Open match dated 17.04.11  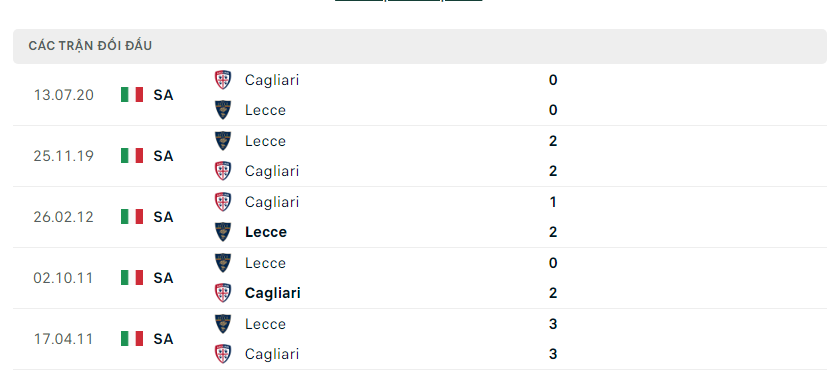pyautogui.click(x=64, y=339)
